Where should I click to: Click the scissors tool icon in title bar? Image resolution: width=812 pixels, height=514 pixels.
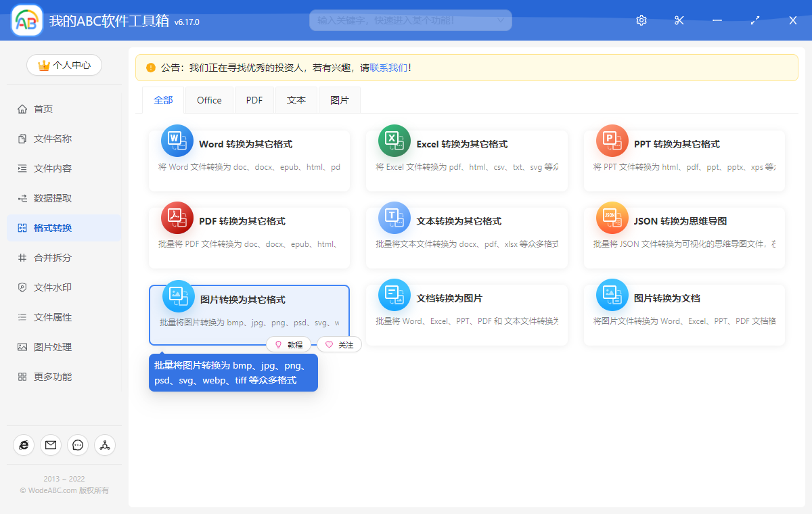679,20
